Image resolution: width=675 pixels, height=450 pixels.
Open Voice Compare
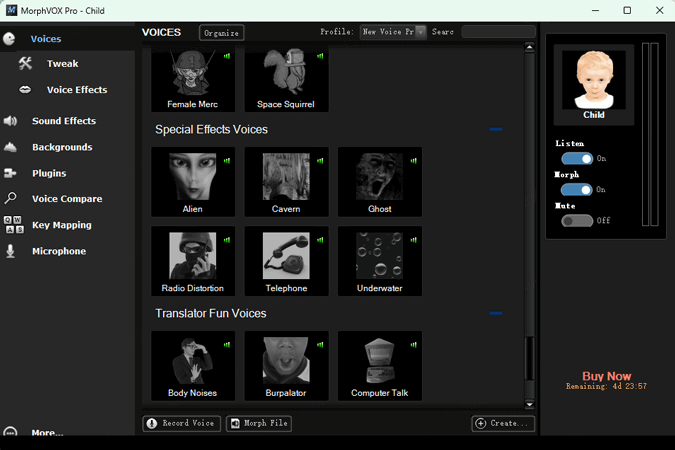[x=67, y=199]
